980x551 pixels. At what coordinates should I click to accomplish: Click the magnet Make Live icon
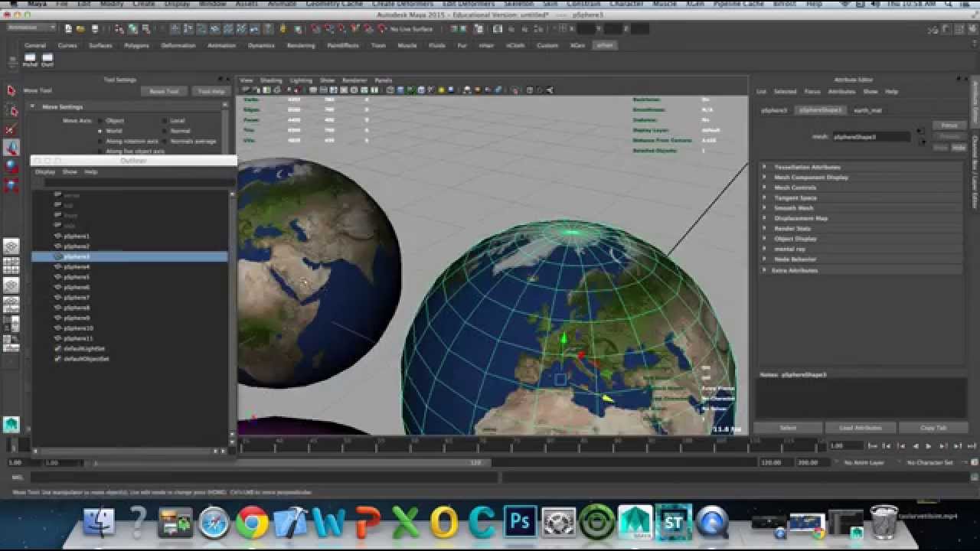382,28
